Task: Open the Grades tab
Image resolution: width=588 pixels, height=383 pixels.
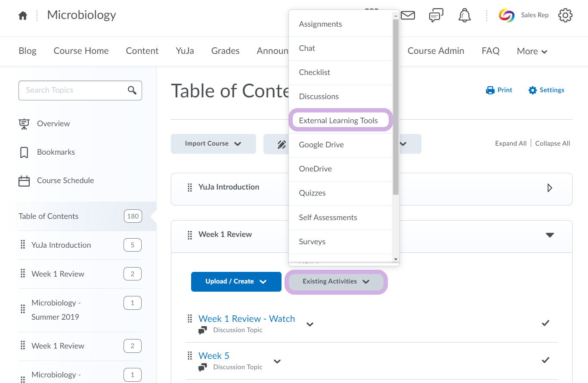Action: (x=225, y=51)
